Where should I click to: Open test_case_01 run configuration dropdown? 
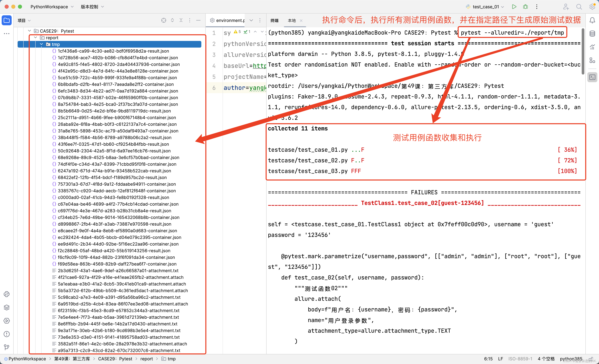click(485, 7)
